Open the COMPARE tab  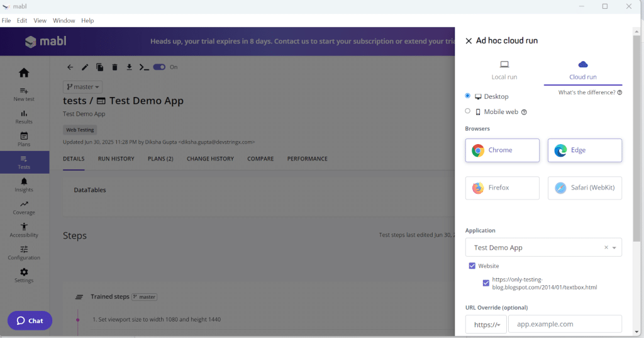(260, 159)
